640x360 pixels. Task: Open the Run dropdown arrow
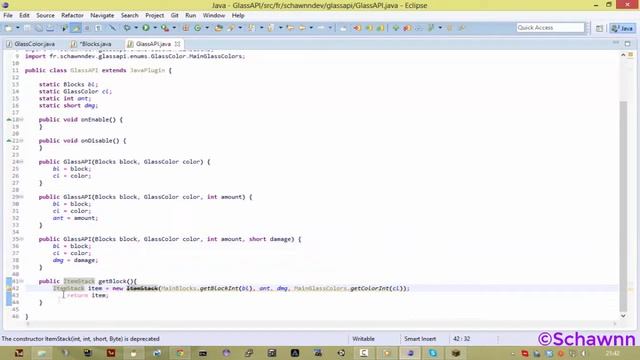pyautogui.click(x=155, y=28)
